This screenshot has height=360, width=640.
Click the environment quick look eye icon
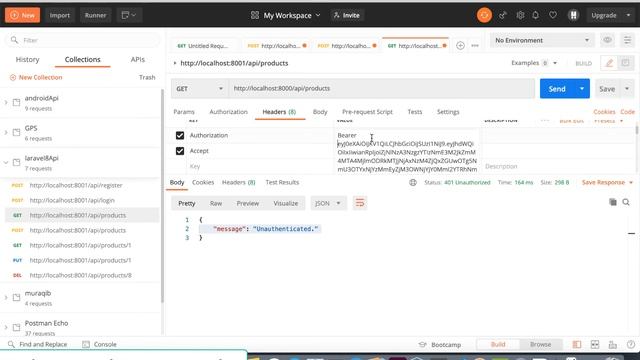pyautogui.click(x=607, y=40)
